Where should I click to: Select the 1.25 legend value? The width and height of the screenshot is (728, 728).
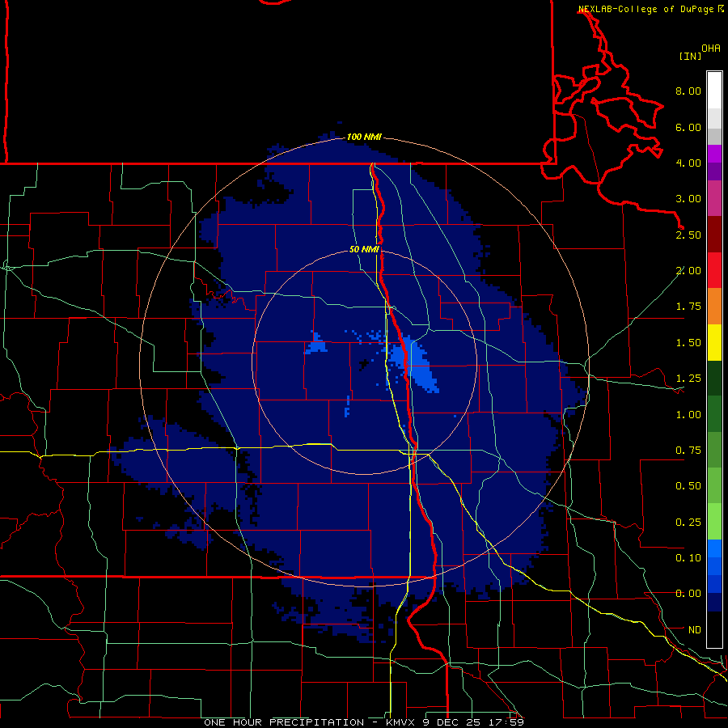688,379
